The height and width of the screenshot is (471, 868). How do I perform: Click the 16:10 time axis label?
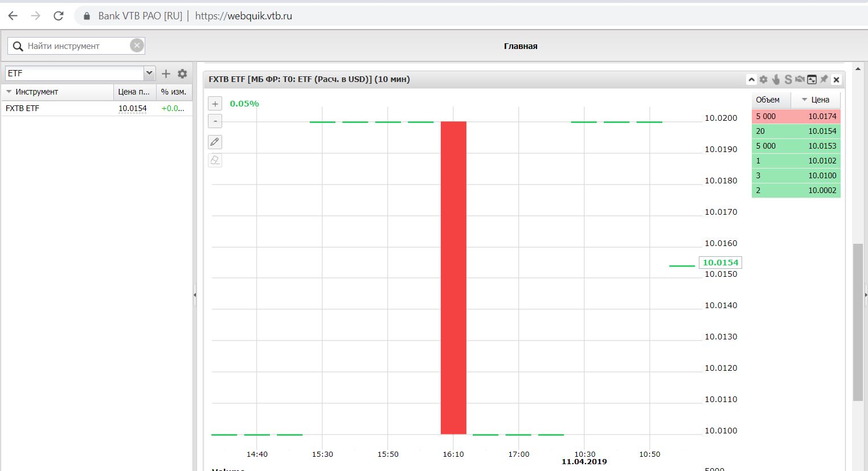453,454
